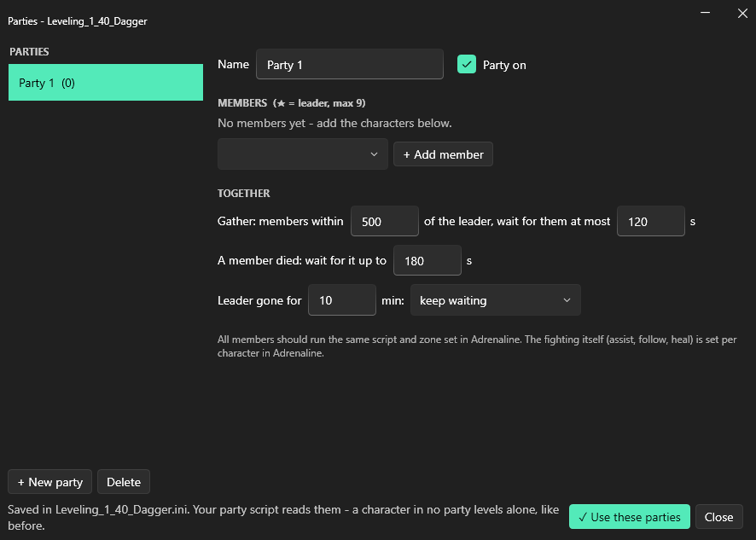Open the member selection dropdown
The height and width of the screenshot is (540, 756).
click(x=303, y=154)
